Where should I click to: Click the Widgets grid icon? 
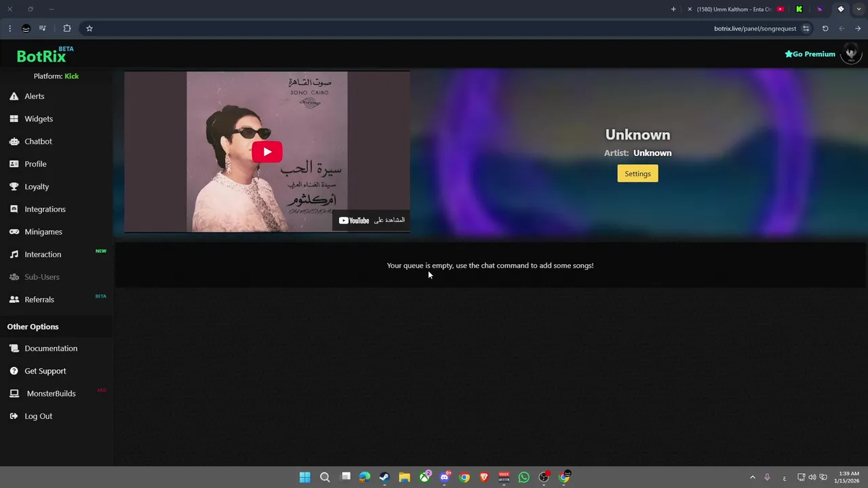[14, 119]
